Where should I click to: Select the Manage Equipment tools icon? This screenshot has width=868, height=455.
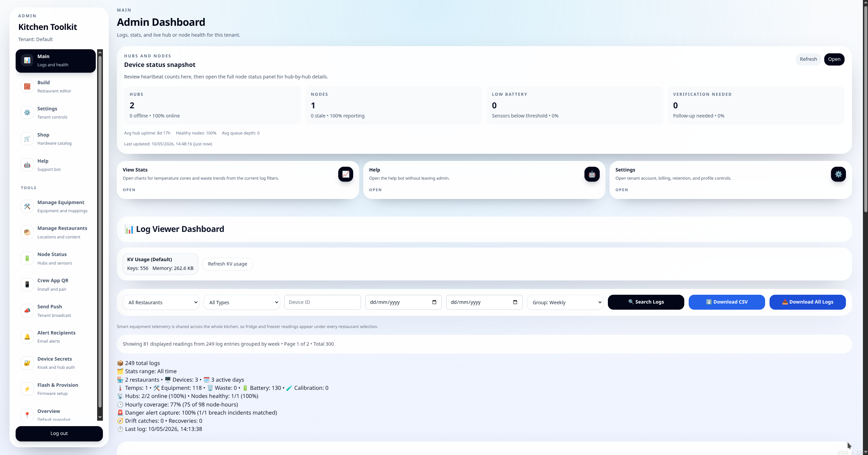coord(27,206)
